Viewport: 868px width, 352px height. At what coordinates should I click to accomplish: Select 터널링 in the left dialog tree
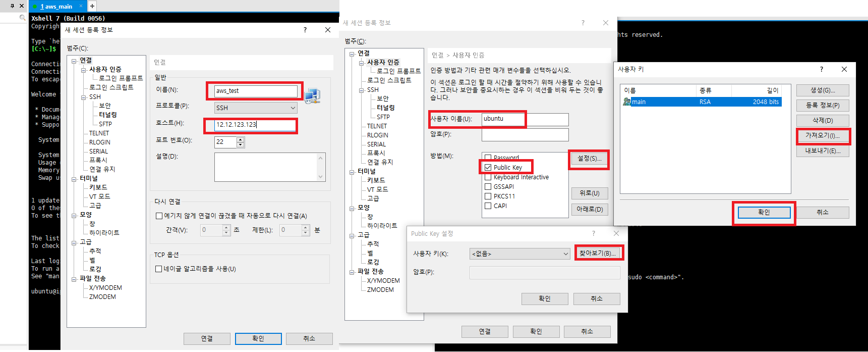pos(108,115)
